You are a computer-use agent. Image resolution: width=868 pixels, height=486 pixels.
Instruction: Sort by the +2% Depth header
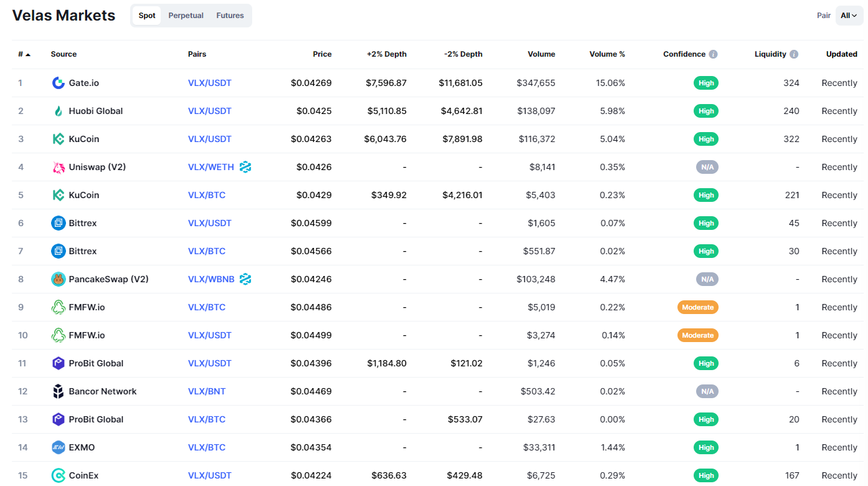(x=387, y=54)
